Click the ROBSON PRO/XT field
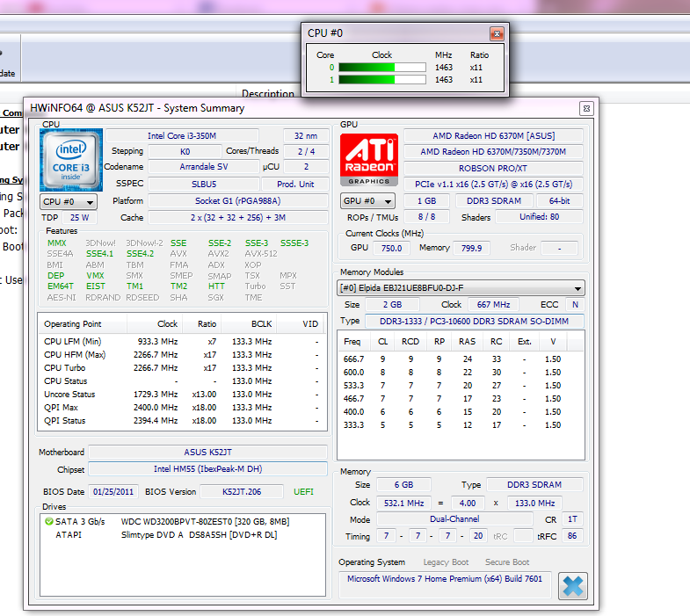The height and width of the screenshot is (616, 690). point(494,168)
